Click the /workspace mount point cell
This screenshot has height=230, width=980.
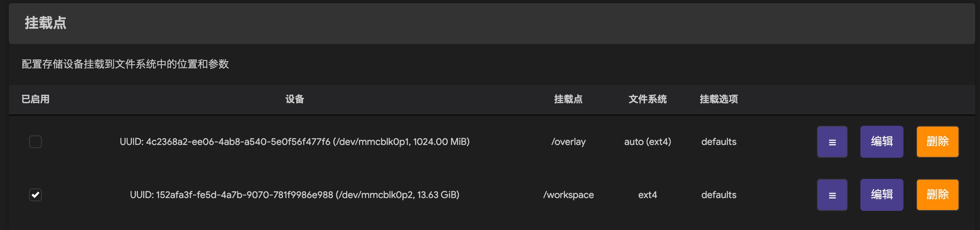[568, 195]
